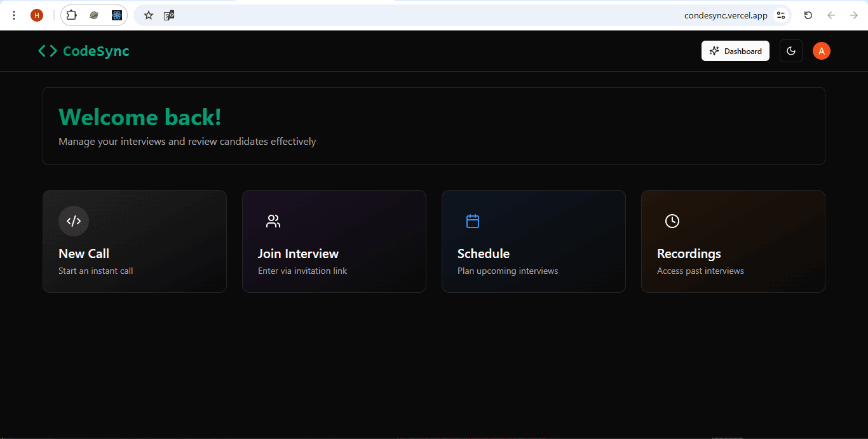Open the React Developer Tools extension icon
This screenshot has width=868, height=439.
[x=117, y=15]
